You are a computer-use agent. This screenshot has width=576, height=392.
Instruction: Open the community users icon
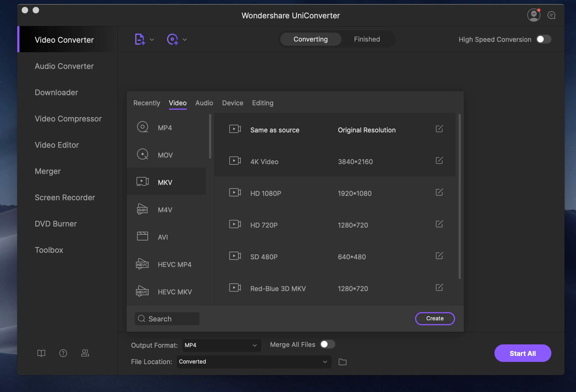coord(85,353)
